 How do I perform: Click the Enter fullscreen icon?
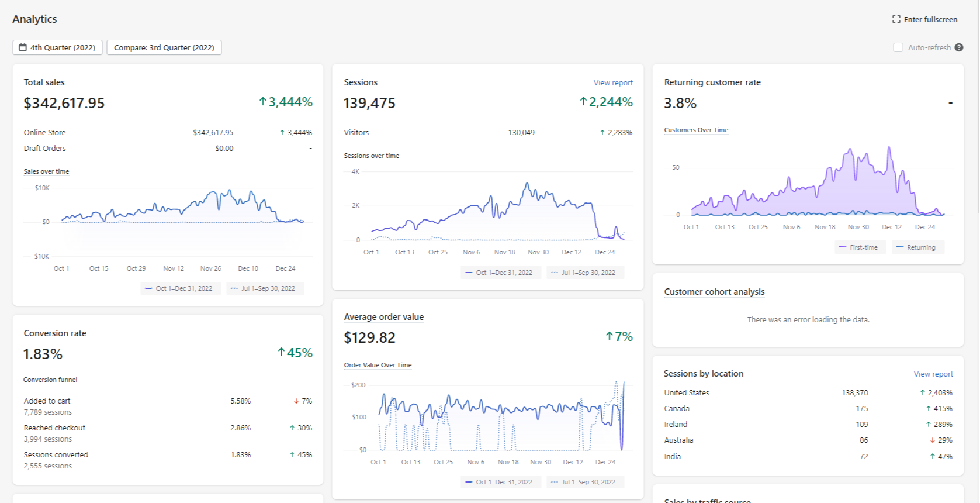click(896, 19)
